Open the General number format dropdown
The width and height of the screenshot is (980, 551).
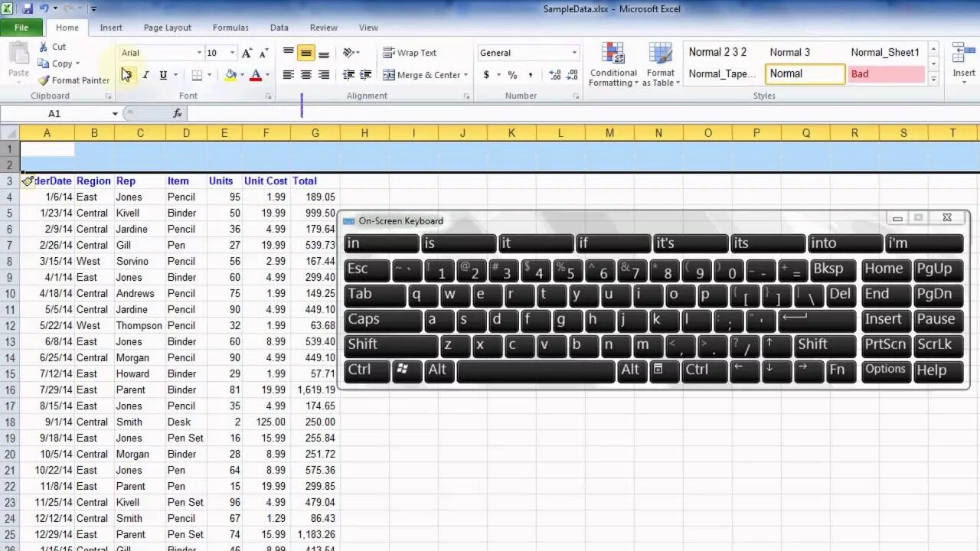pos(574,53)
